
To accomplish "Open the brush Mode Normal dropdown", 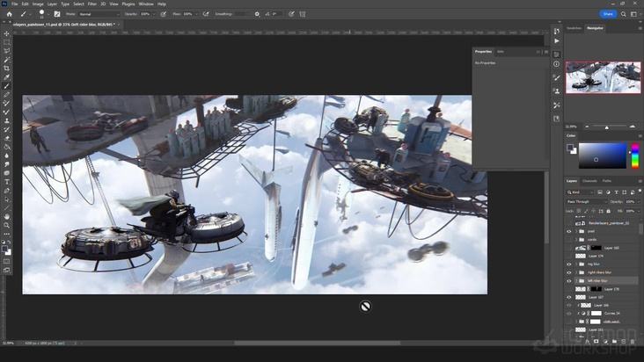I will tap(99, 14).
